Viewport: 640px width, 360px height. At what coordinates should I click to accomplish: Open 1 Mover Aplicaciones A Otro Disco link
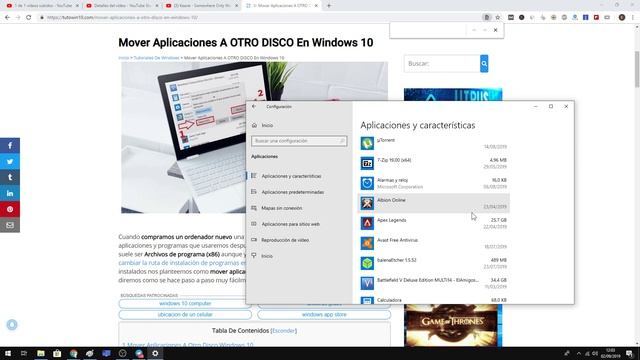(188, 345)
